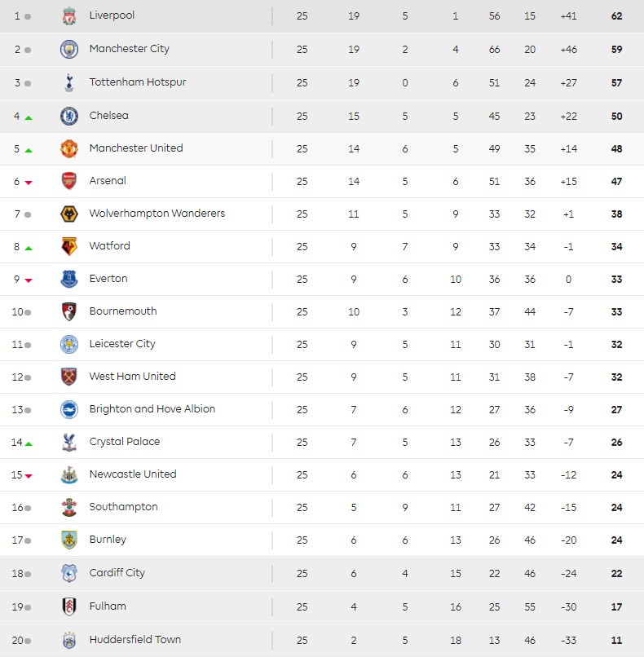
Task: Select the Manchester United badge
Action: coord(69,148)
